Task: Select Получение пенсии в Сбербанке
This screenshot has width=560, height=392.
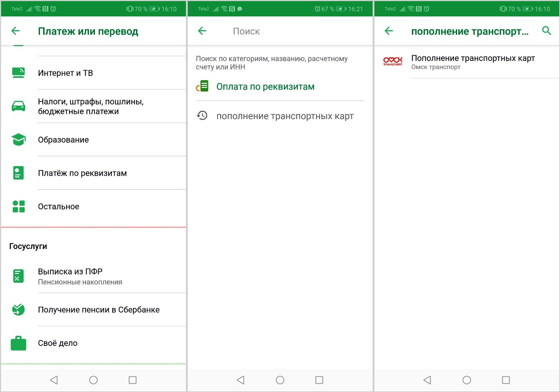Action: pos(93,310)
